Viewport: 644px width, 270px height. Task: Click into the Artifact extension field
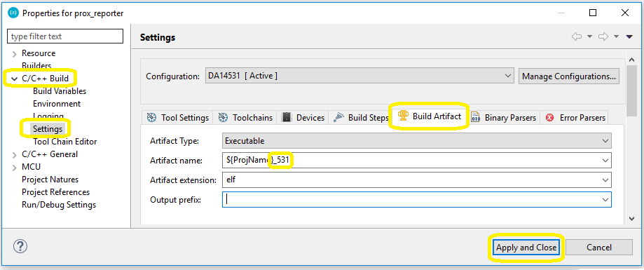(416, 180)
